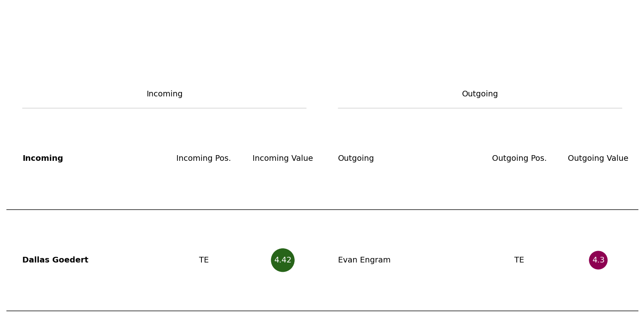Click the black rule below column headers
Viewport: 644px width, 320px height.
322,209
